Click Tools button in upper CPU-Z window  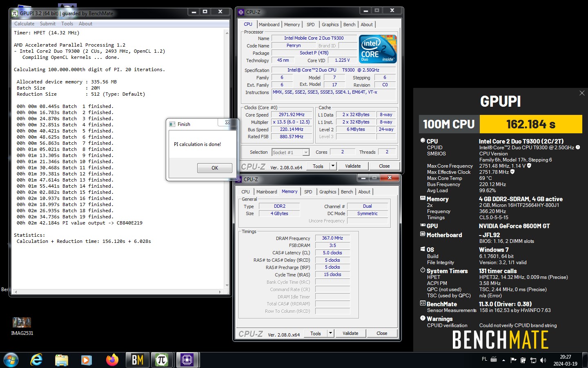[x=318, y=166]
